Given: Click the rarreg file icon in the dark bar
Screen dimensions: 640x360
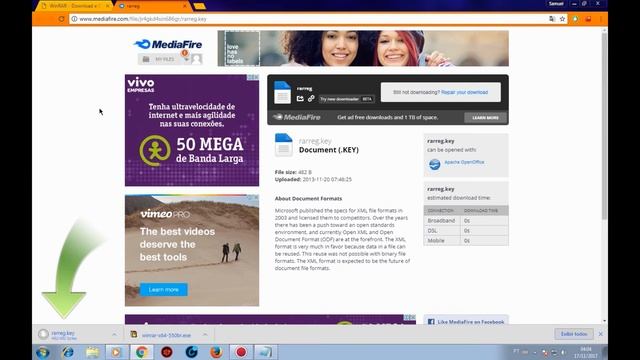Looking at the screenshot, I should point(282,92).
